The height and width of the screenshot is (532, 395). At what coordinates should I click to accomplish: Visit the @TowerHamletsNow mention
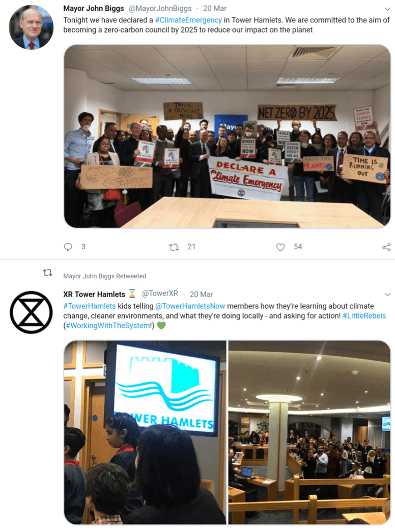point(190,306)
